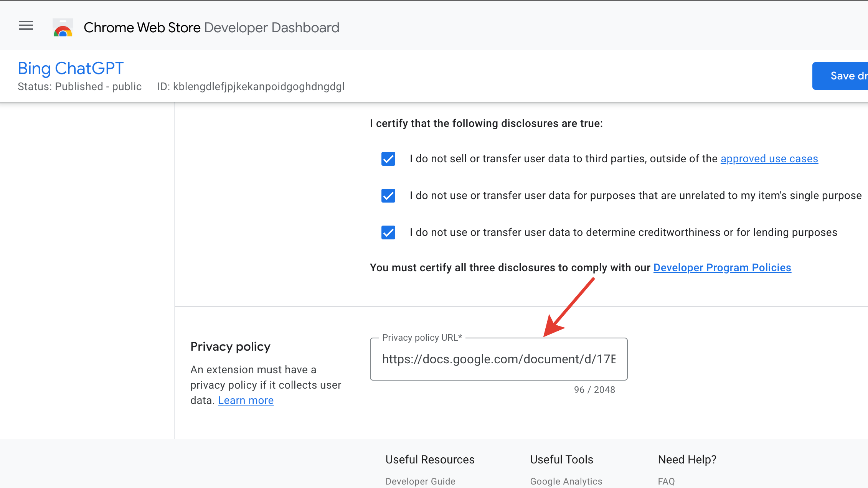
Task: Click the Useful Resources heading
Action: point(430,460)
